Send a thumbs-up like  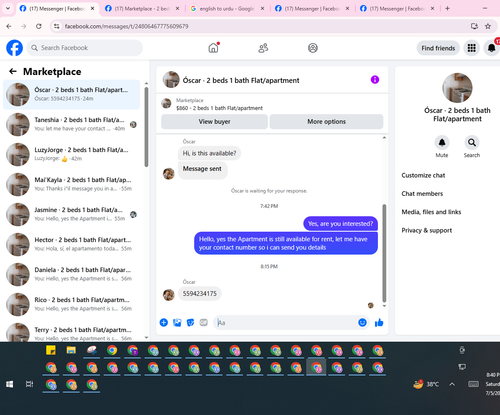[379, 322]
